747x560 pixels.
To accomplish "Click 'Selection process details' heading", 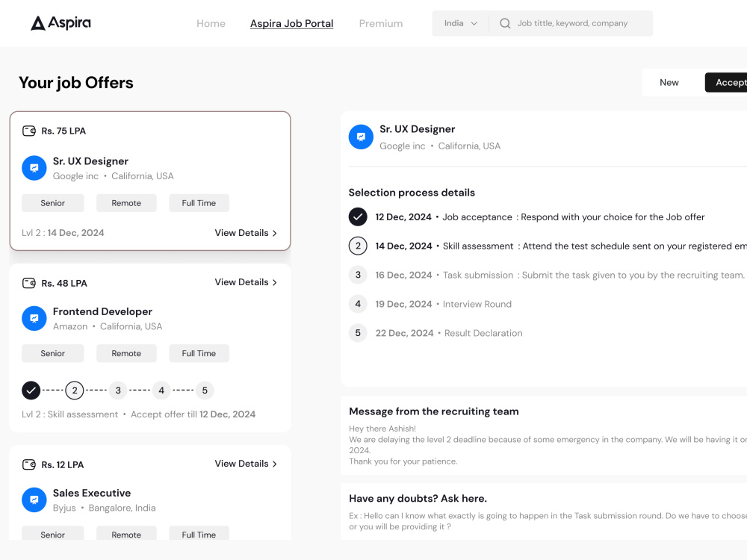I will coord(412,193).
